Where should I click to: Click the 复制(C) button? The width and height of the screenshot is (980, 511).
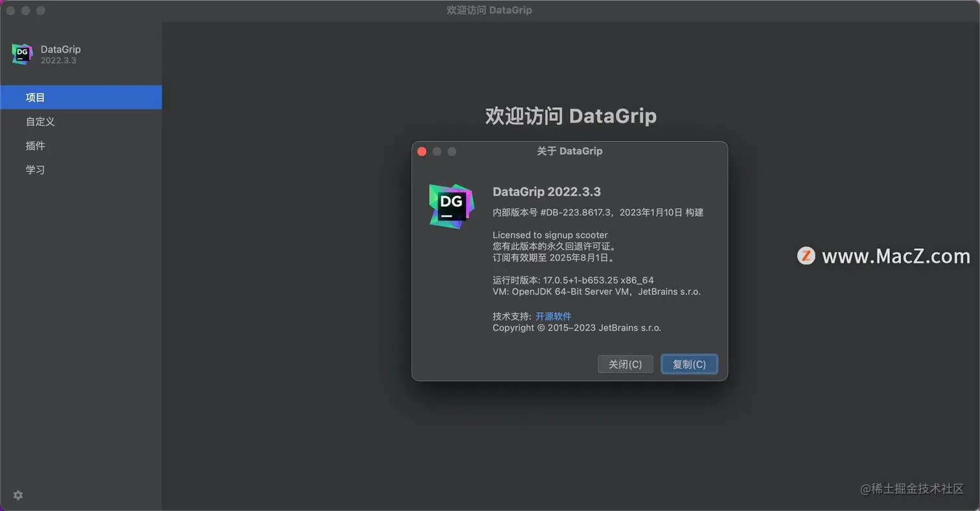point(689,364)
